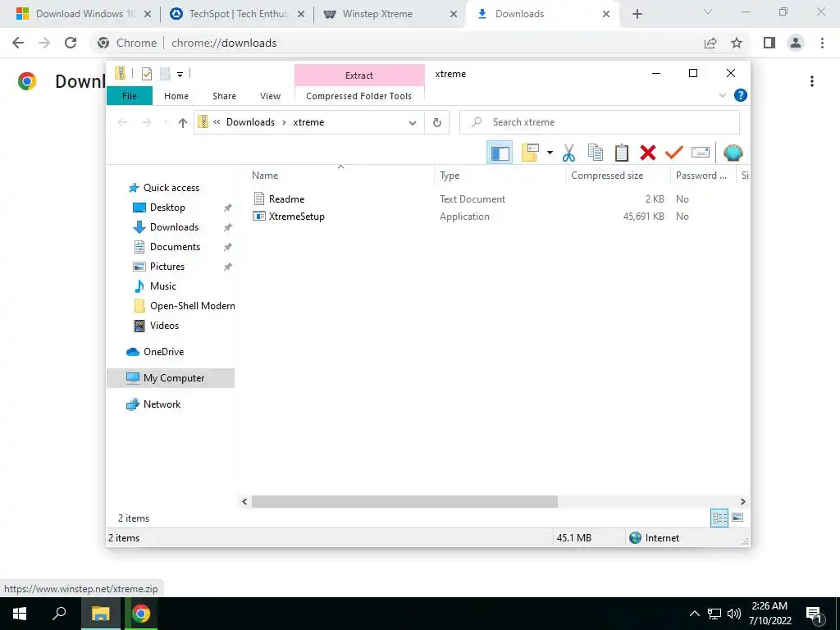Open recent locations dropdown in Explorer

click(x=166, y=123)
